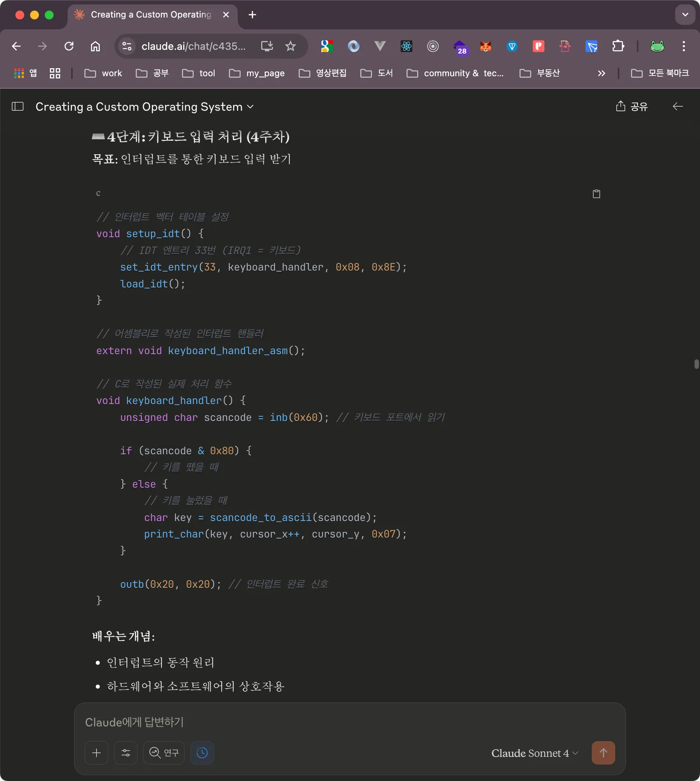The image size is (700, 781).
Task: Open the Claude Sonnet 4 model selector
Action: pyautogui.click(x=534, y=753)
